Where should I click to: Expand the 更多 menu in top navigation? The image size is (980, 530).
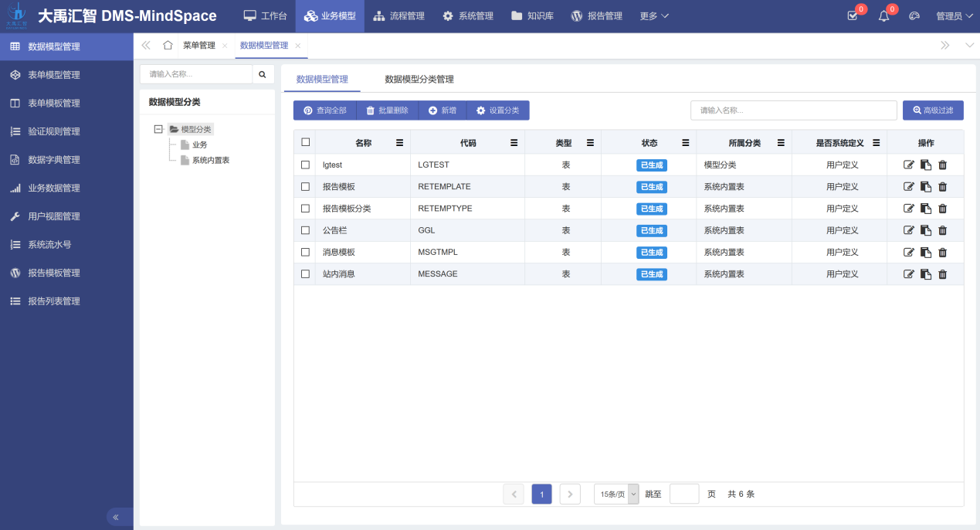tap(654, 16)
